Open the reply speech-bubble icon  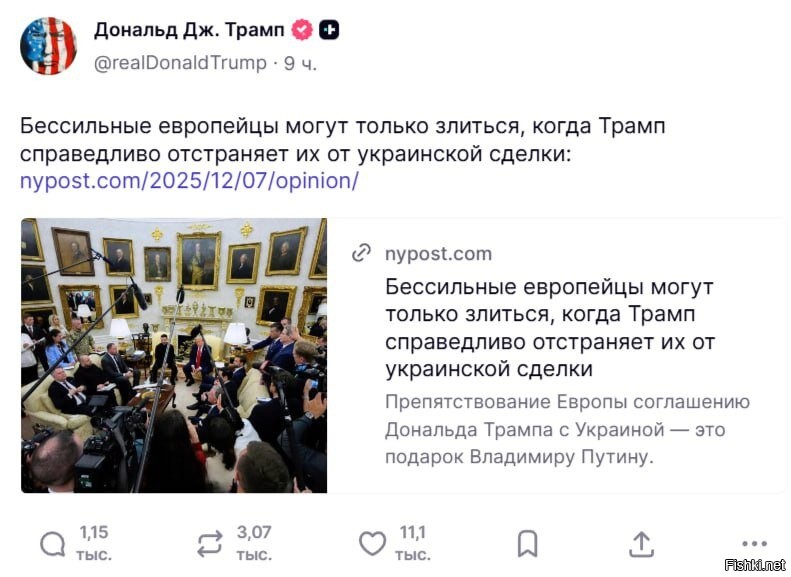pyautogui.click(x=52, y=543)
